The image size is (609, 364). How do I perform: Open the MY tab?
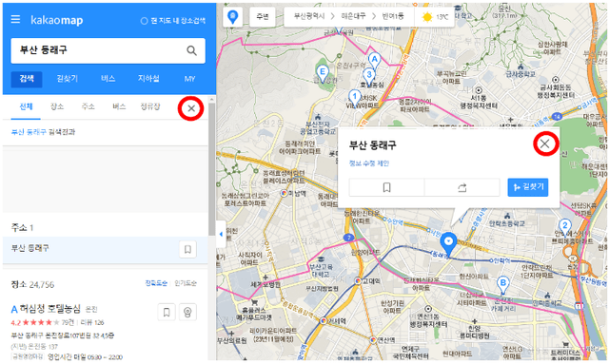tap(189, 79)
